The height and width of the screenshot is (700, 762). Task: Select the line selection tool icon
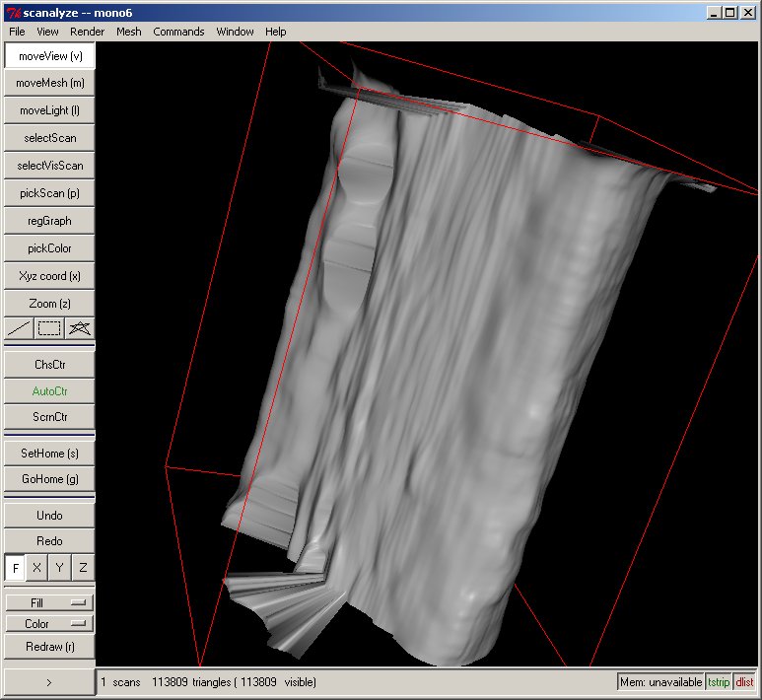click(x=19, y=328)
